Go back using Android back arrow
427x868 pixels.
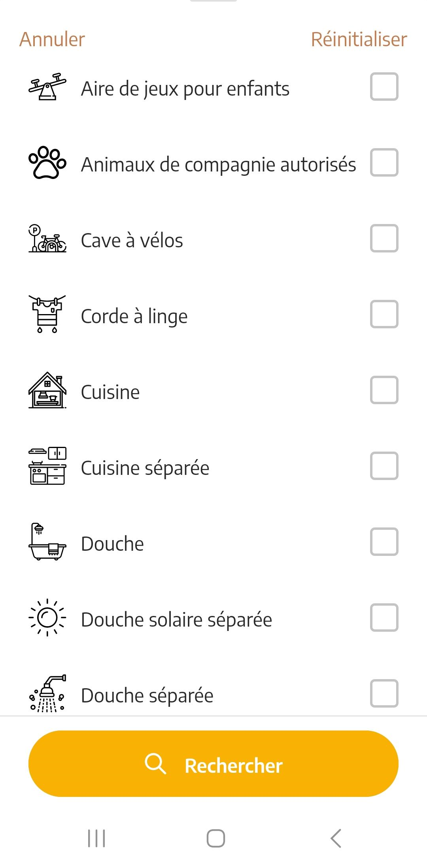tap(336, 838)
